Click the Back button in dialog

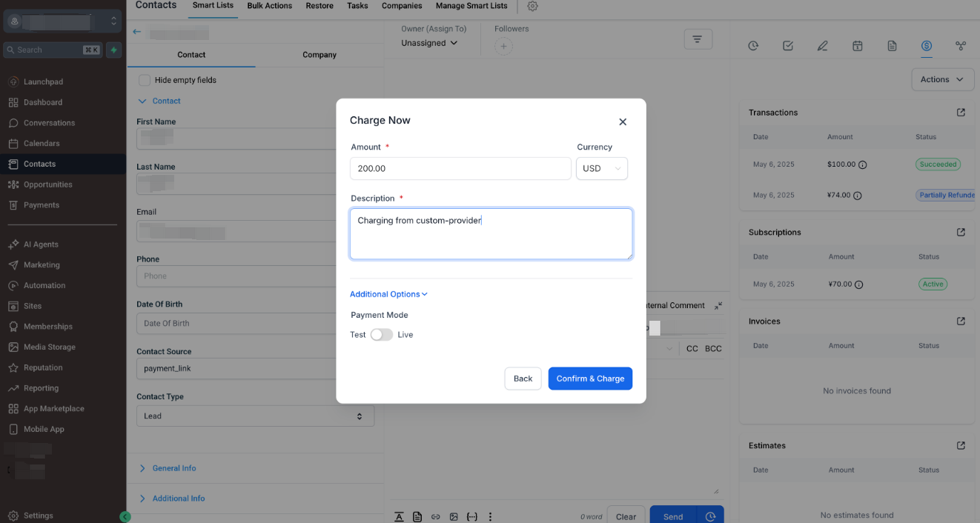coord(523,379)
